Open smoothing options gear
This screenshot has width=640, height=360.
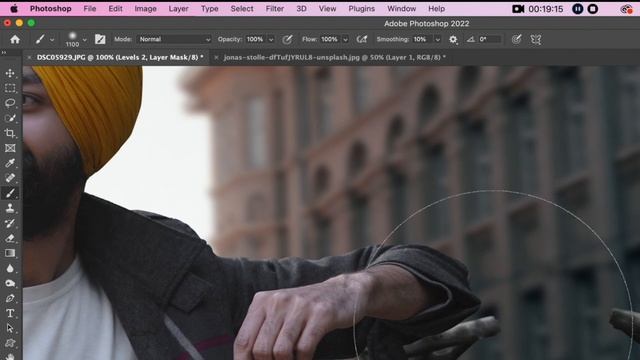(453, 40)
